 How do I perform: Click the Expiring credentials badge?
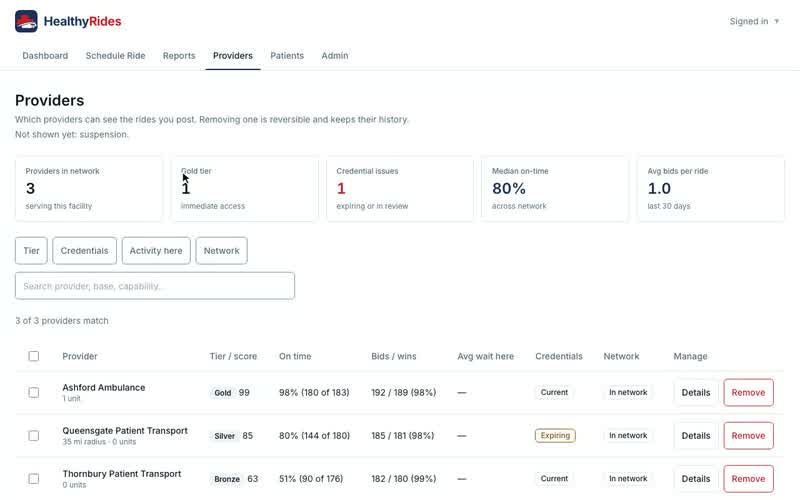point(555,436)
